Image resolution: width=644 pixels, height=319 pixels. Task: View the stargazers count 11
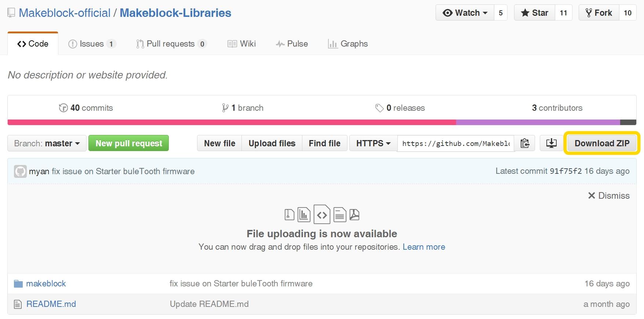pyautogui.click(x=563, y=13)
